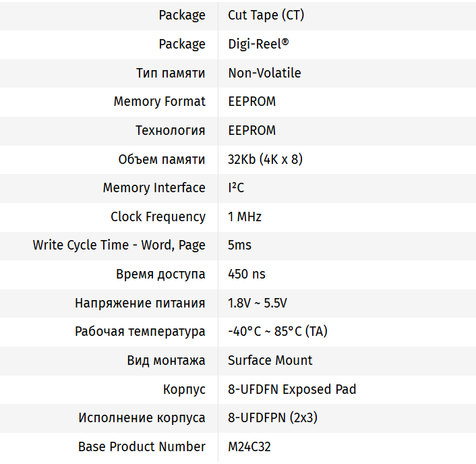This screenshot has height=464, width=476.
Task: Click the '450 ns' access time value
Action: point(247,274)
